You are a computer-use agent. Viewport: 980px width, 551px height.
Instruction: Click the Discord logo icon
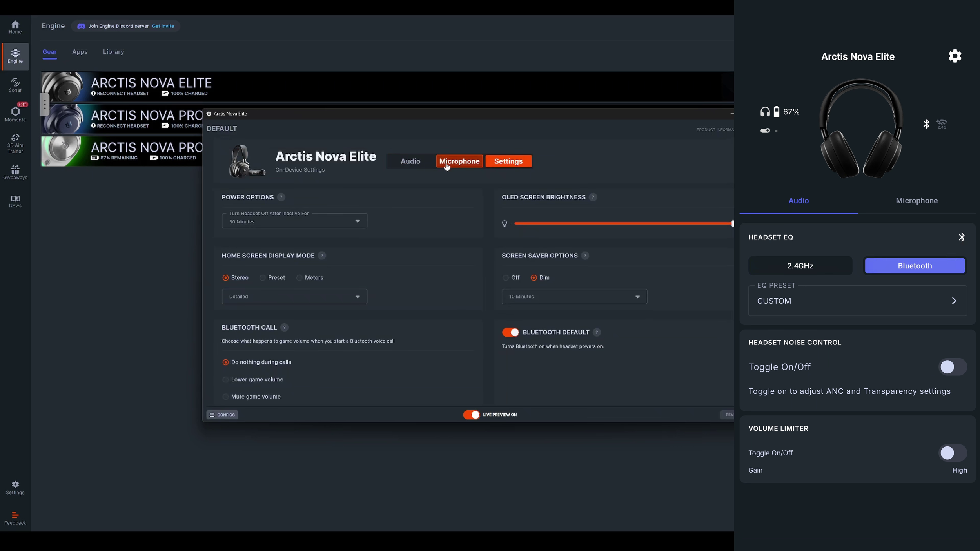coord(81,26)
